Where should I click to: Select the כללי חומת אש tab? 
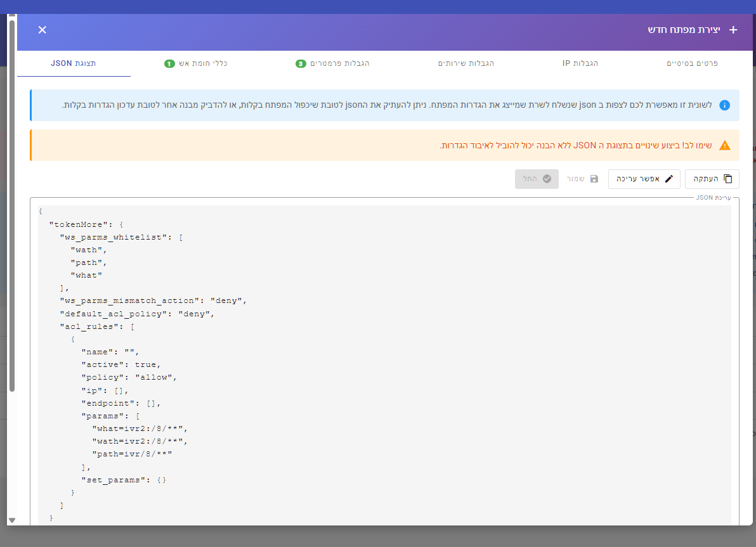click(196, 63)
